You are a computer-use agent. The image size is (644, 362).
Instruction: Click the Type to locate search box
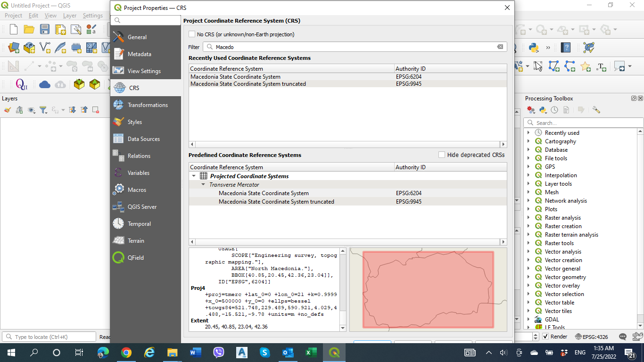pos(49,337)
